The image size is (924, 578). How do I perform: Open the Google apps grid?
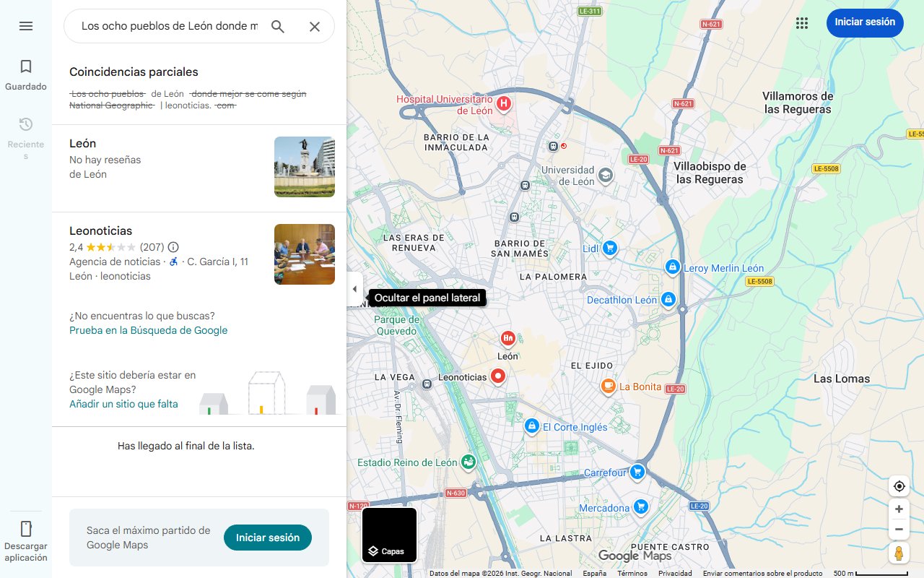click(801, 23)
